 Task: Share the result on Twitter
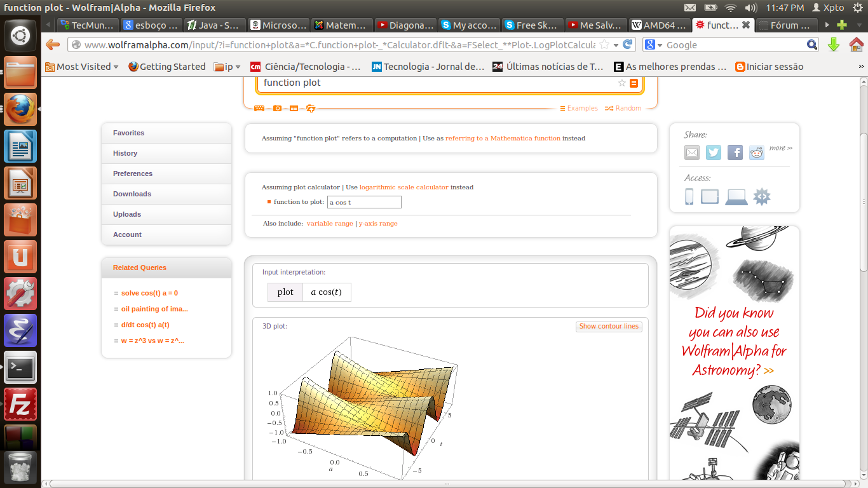(x=714, y=152)
